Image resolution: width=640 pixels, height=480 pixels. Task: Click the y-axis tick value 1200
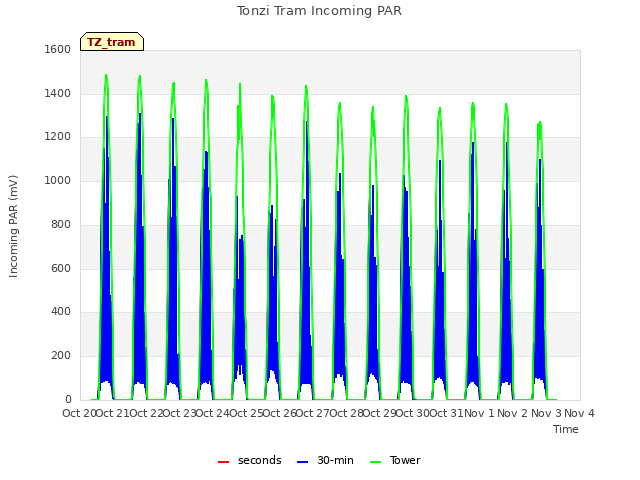[58, 137]
